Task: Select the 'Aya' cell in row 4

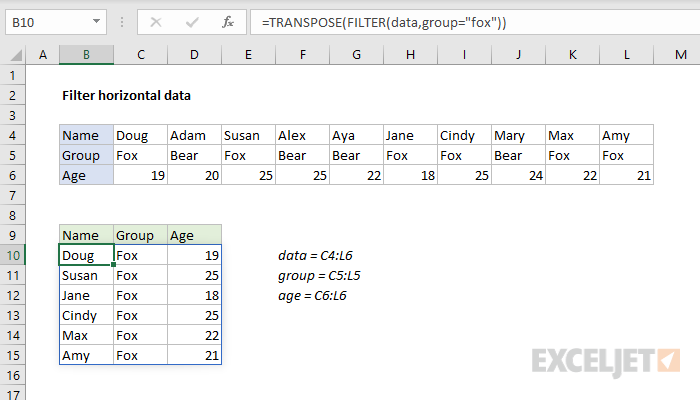Action: [356, 135]
